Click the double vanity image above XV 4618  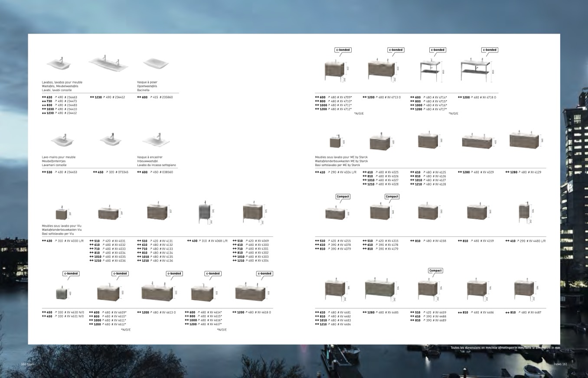252,293
